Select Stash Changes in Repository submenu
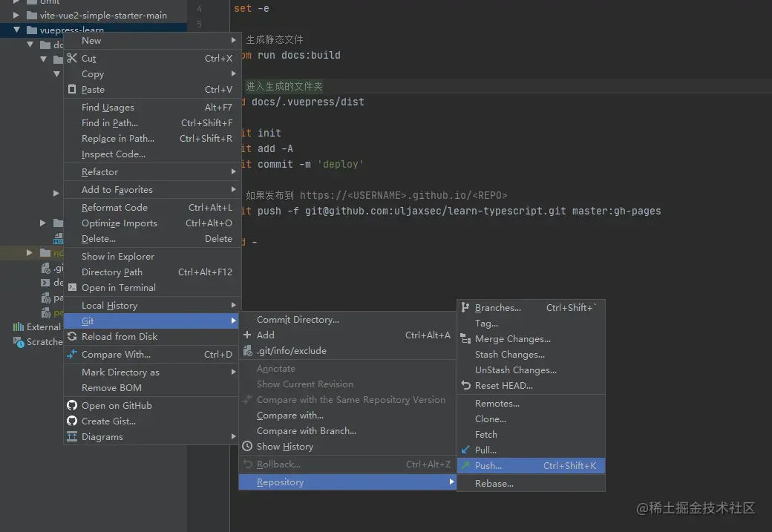 (x=531, y=355)
